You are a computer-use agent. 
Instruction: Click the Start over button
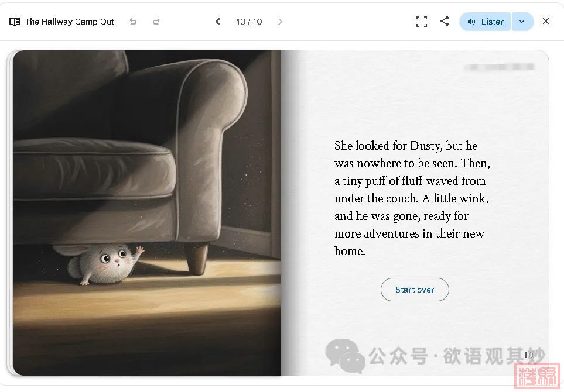pos(415,290)
